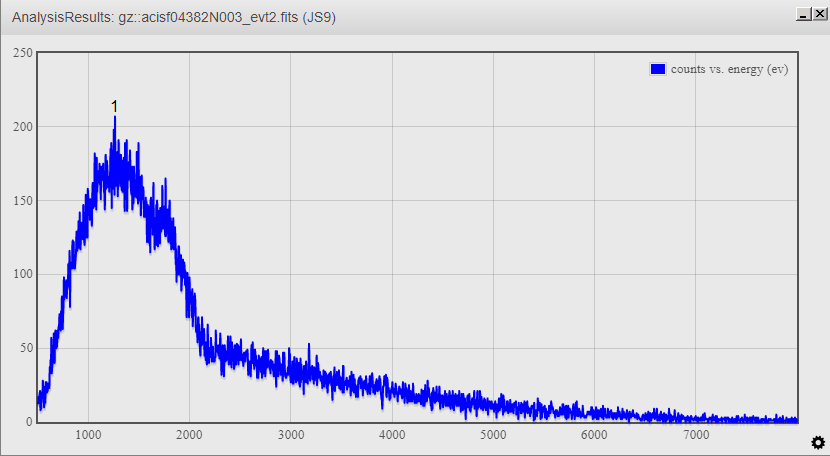
Task: Click the 0 y-axis origin label
Action: pos(29,422)
